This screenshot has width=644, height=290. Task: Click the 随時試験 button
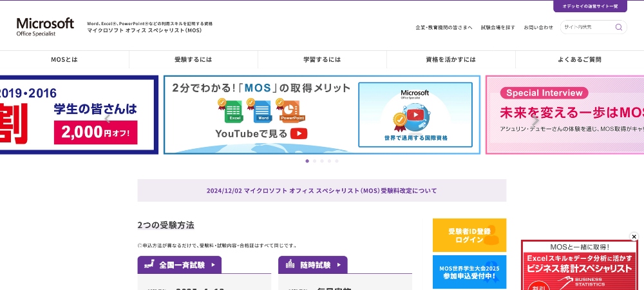313,265
